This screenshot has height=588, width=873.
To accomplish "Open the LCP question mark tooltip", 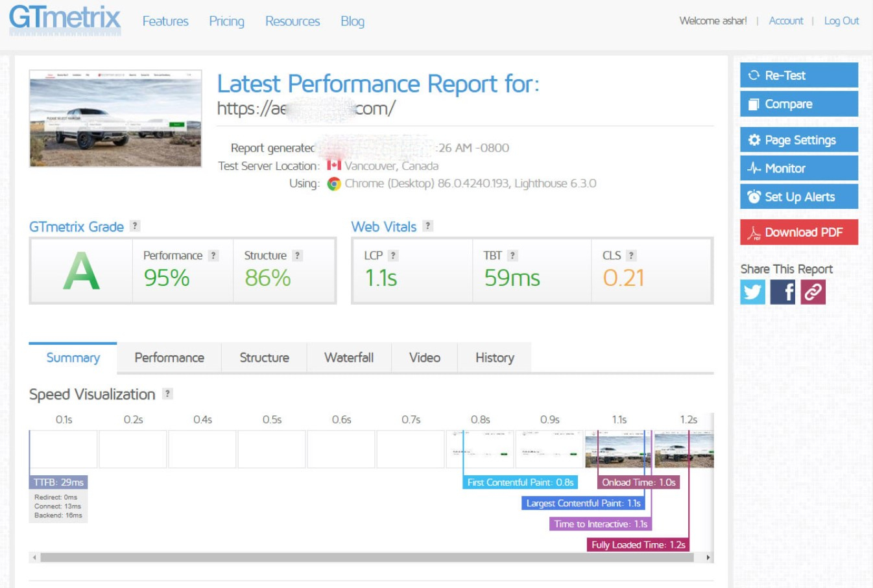I will (x=393, y=255).
